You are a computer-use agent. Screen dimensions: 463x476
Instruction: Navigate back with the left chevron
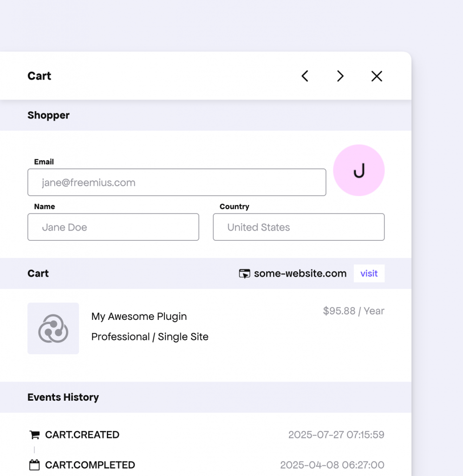305,76
